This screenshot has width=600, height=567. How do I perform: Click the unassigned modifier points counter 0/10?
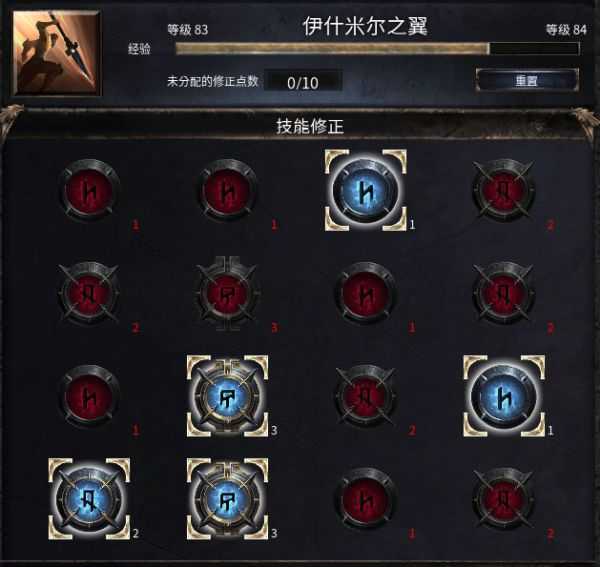(303, 82)
